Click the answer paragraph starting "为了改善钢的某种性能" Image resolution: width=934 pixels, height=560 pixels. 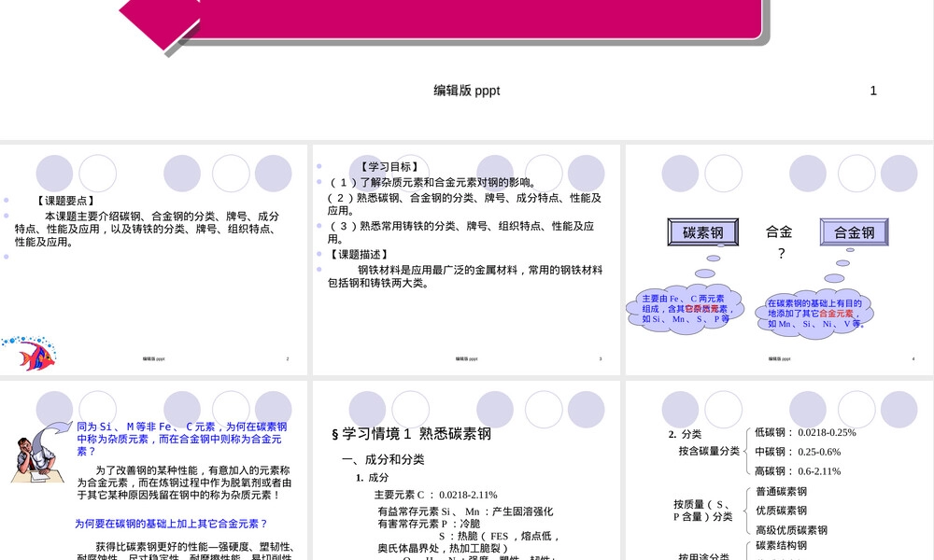184,482
